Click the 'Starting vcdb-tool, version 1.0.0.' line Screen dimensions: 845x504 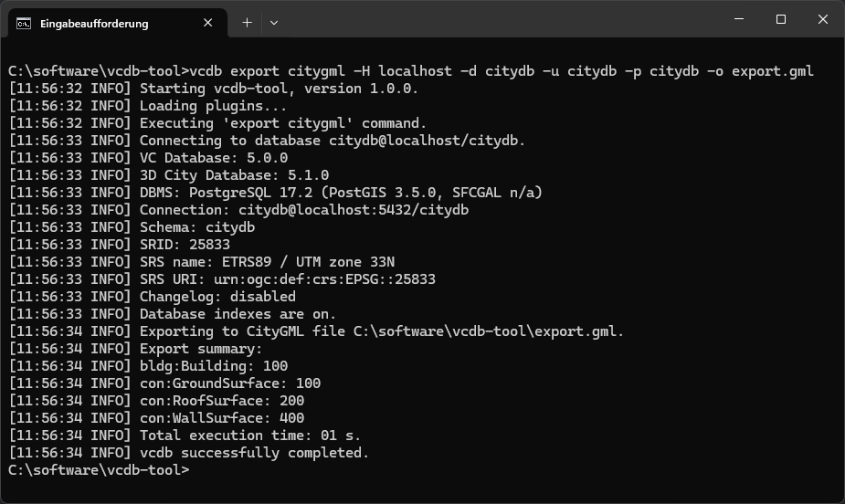[279, 89]
